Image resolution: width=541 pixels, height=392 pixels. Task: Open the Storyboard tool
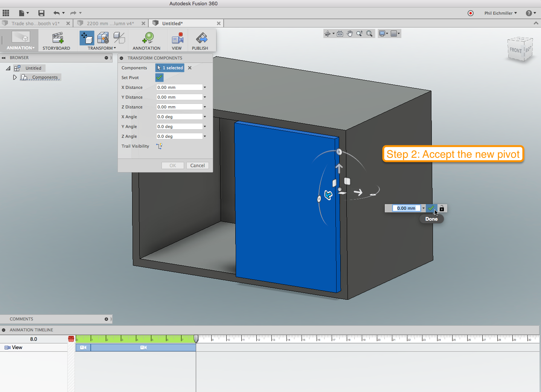(56, 41)
